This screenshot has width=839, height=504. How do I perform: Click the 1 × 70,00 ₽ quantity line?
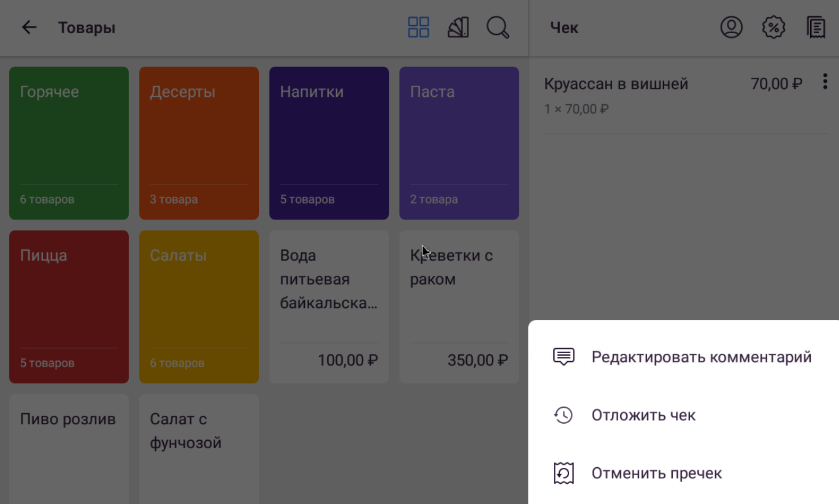tap(577, 109)
